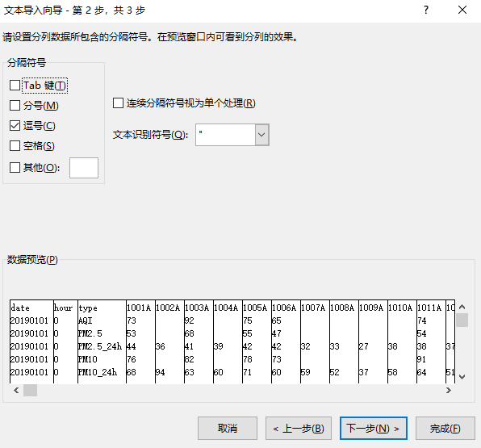Select the 1001A column header

click(139, 308)
